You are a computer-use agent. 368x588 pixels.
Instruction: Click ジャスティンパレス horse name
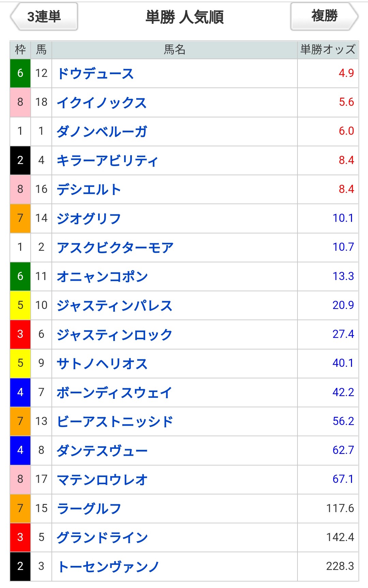(x=114, y=306)
